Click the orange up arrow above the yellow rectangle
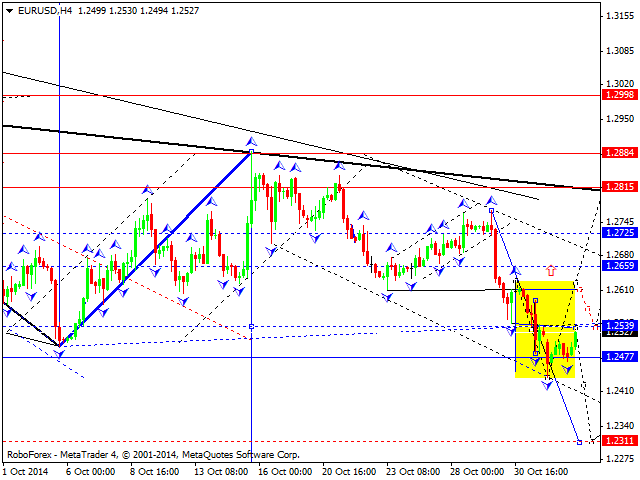This screenshot has height=480, width=640. [551, 270]
